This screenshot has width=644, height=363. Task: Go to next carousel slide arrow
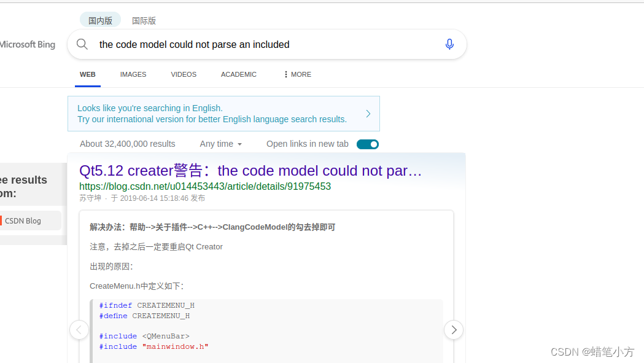[454, 330]
